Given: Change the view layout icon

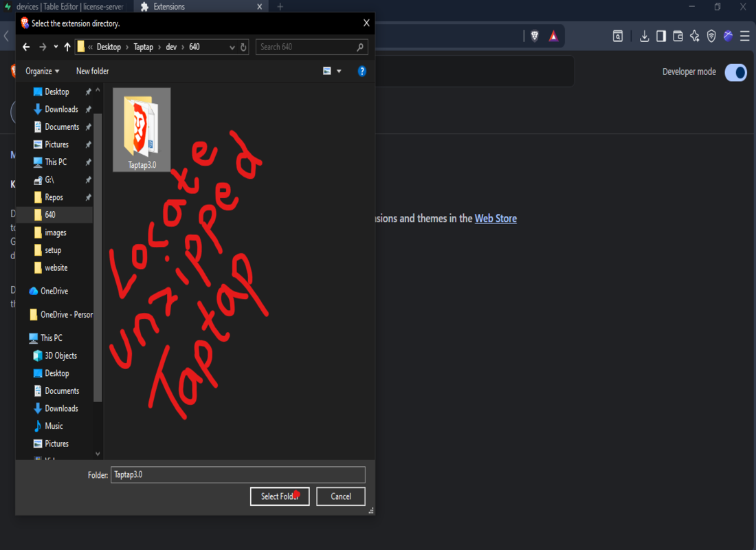Looking at the screenshot, I should click(327, 71).
